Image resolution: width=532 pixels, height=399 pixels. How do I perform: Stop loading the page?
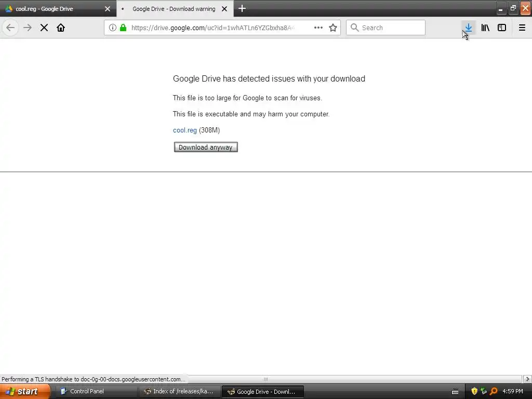click(44, 28)
